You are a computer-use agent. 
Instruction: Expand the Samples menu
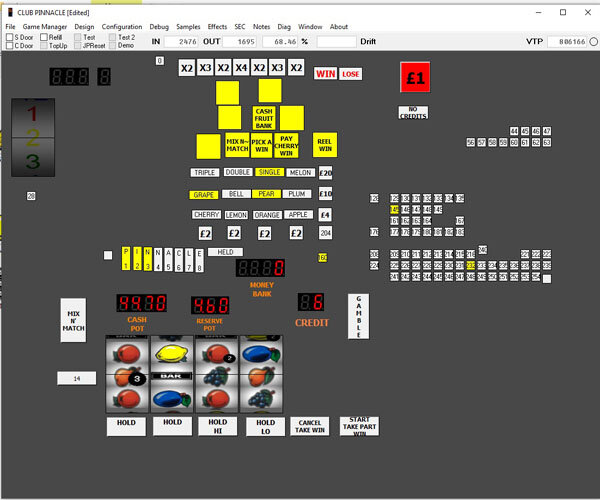[x=188, y=26]
